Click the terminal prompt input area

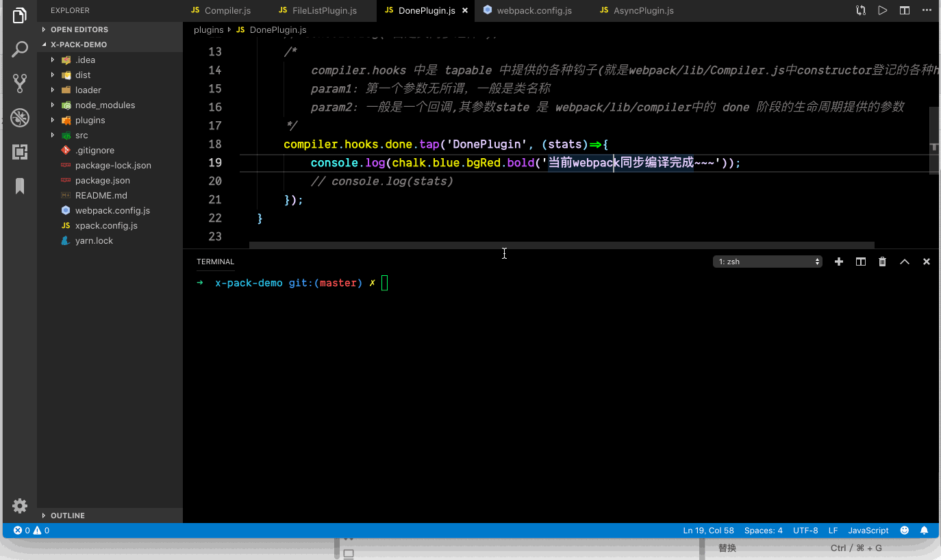pyautogui.click(x=385, y=283)
